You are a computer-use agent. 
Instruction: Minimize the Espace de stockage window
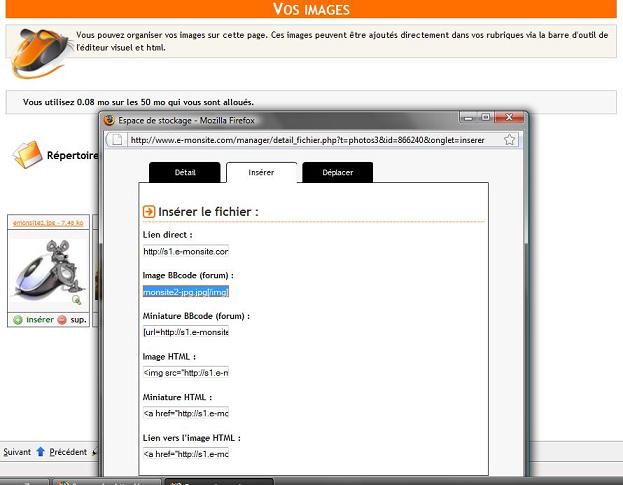pos(468,118)
